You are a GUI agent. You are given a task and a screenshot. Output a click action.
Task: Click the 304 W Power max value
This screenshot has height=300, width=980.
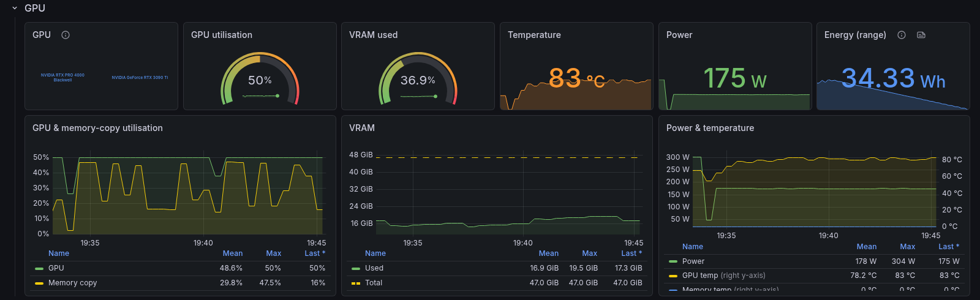(x=903, y=261)
